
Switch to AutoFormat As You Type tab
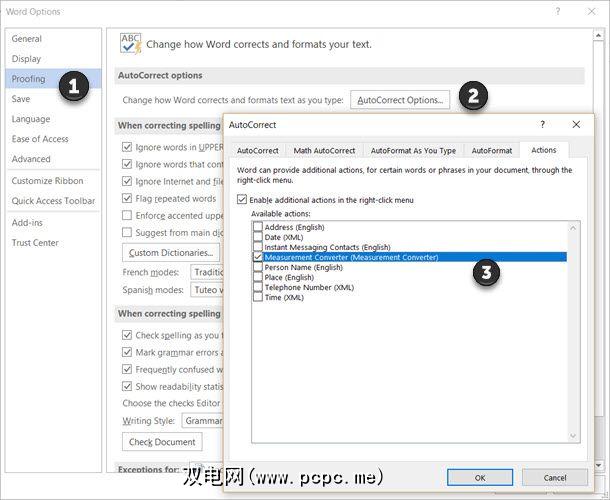[x=413, y=150]
